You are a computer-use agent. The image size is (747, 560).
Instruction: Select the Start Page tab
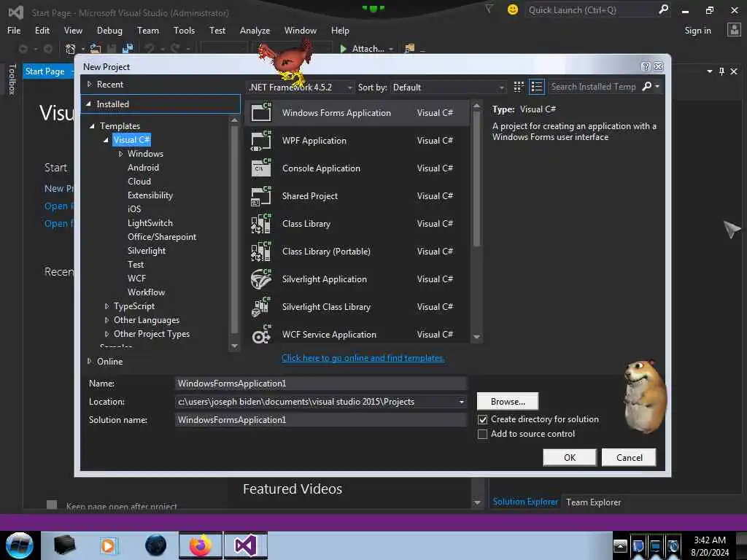coord(44,71)
